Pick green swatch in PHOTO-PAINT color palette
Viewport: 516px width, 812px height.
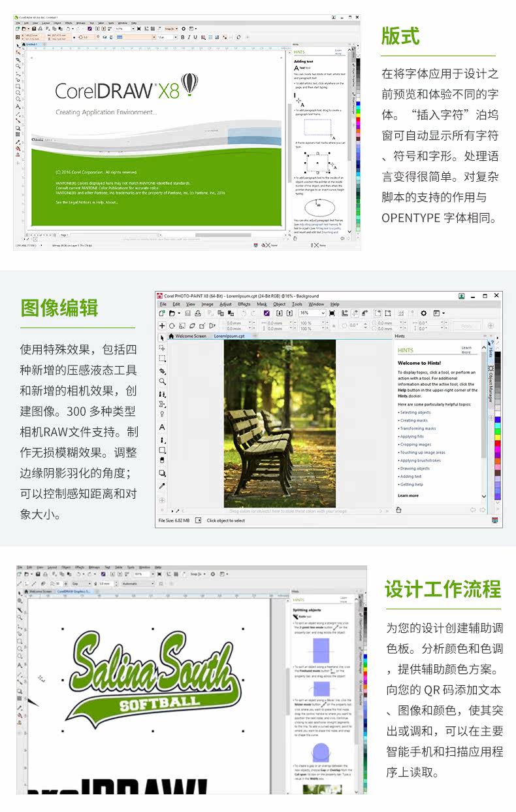[x=497, y=431]
